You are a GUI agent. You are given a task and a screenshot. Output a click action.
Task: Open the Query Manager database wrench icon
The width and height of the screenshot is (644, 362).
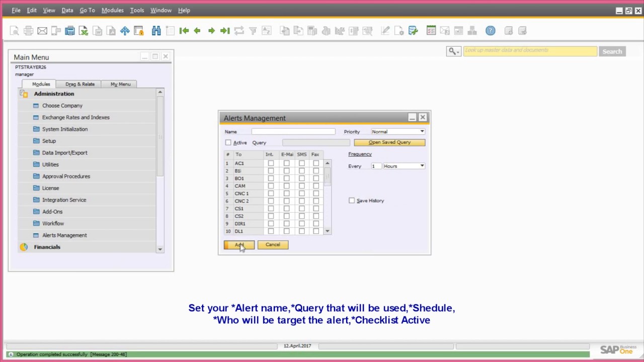pos(413,31)
